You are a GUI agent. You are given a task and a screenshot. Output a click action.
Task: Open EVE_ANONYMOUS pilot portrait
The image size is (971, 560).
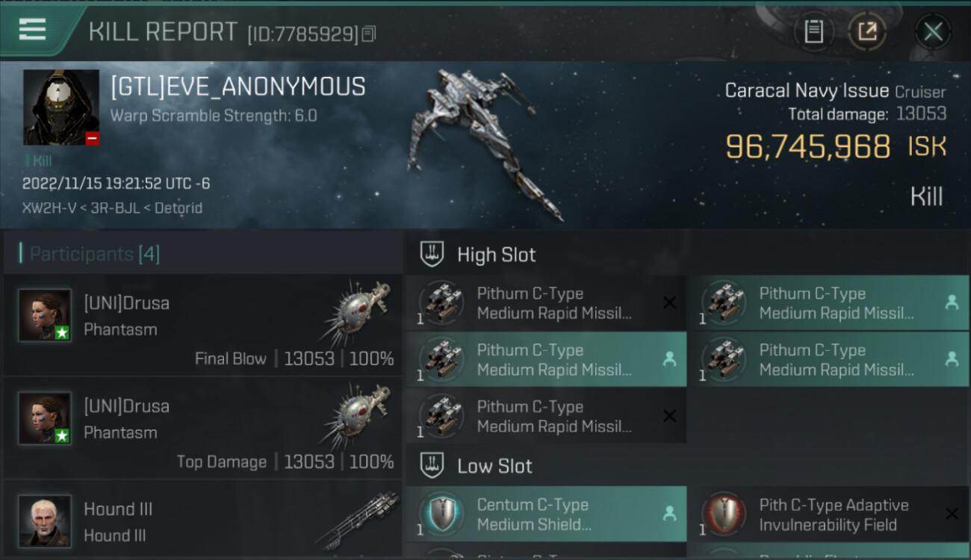click(61, 108)
